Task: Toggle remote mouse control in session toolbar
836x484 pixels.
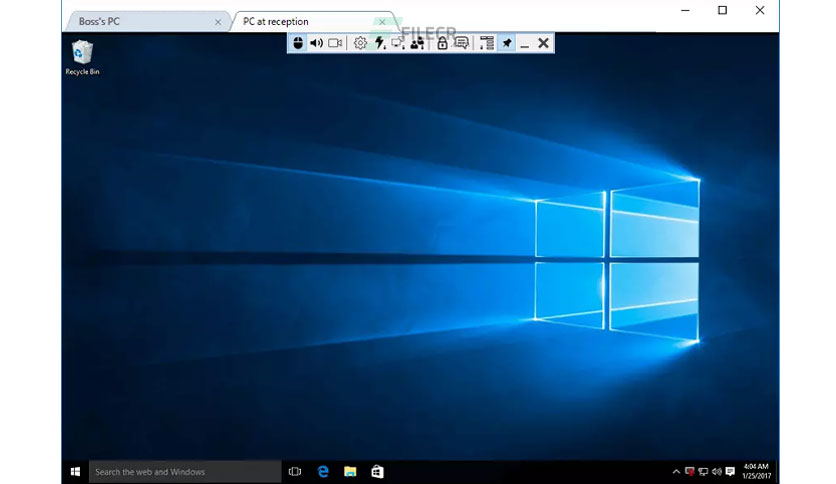Action: [298, 43]
